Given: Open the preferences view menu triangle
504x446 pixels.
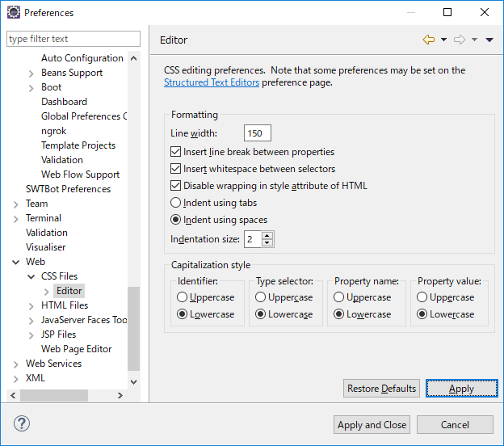Looking at the screenshot, I should point(489,40).
